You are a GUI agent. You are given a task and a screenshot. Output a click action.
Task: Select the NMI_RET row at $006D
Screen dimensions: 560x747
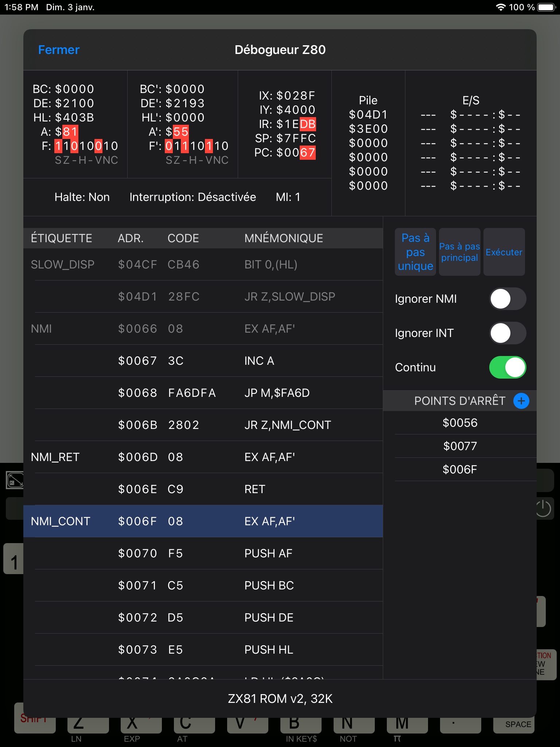[x=203, y=457]
